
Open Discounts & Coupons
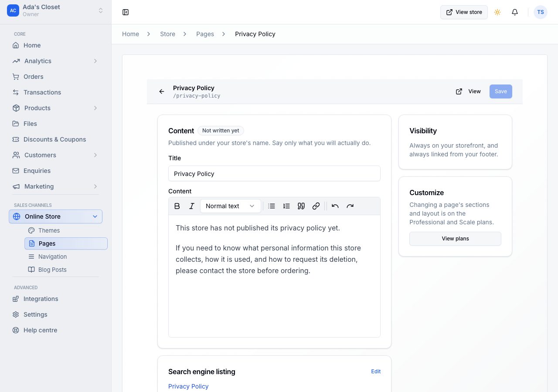[x=55, y=139]
